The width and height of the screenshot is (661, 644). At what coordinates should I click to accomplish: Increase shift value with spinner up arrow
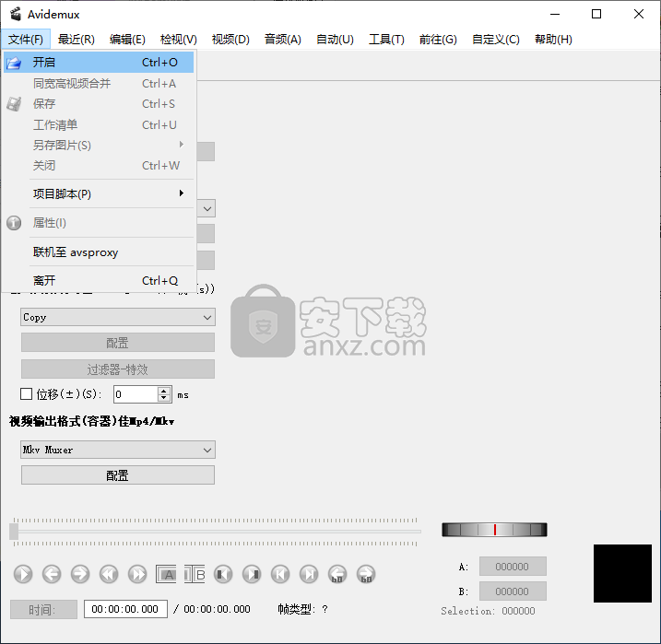coord(164,391)
